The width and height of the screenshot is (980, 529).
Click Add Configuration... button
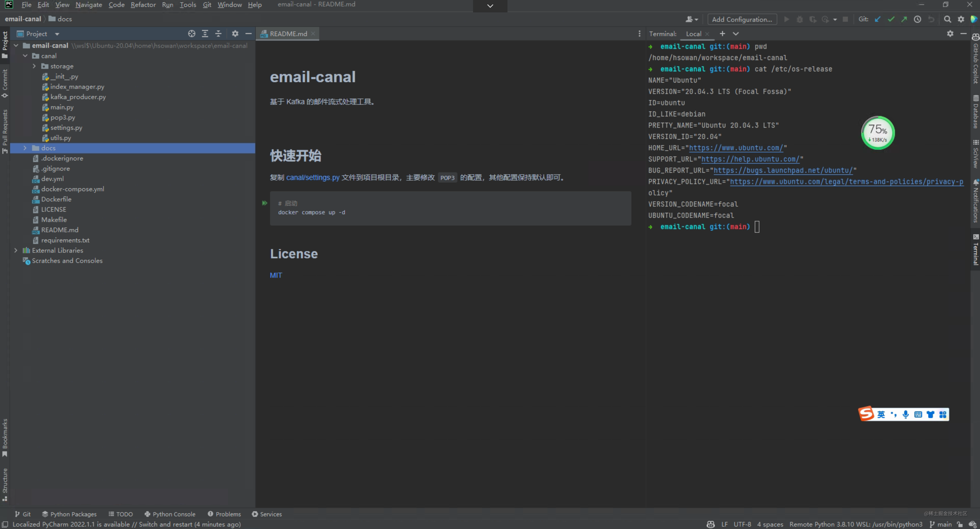tap(742, 19)
